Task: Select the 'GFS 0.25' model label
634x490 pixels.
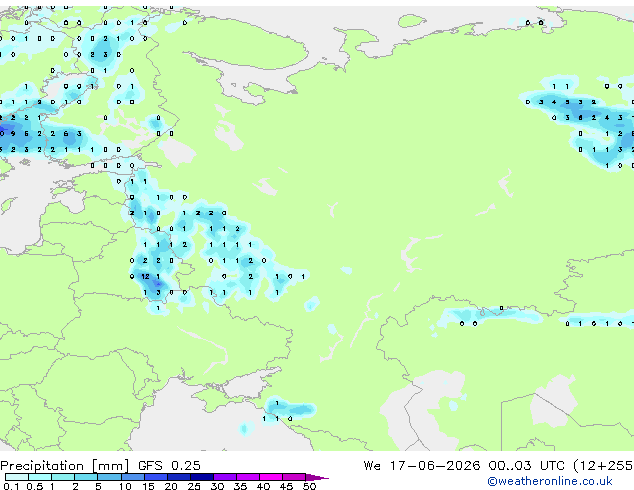Action: point(169,466)
